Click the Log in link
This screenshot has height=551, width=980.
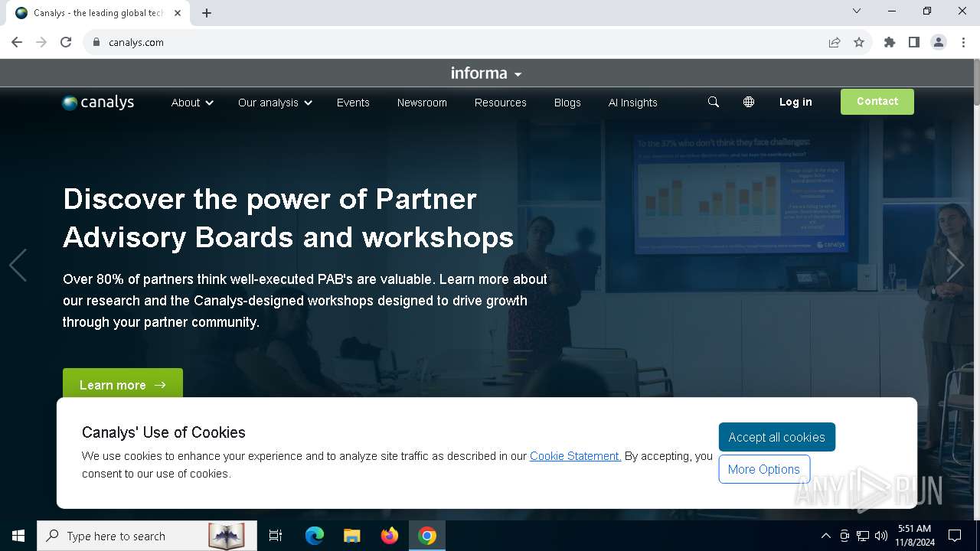pyautogui.click(x=795, y=102)
